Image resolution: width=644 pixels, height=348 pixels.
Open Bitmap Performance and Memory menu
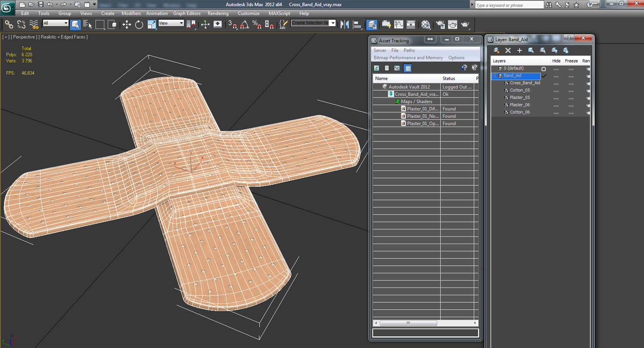click(x=408, y=58)
